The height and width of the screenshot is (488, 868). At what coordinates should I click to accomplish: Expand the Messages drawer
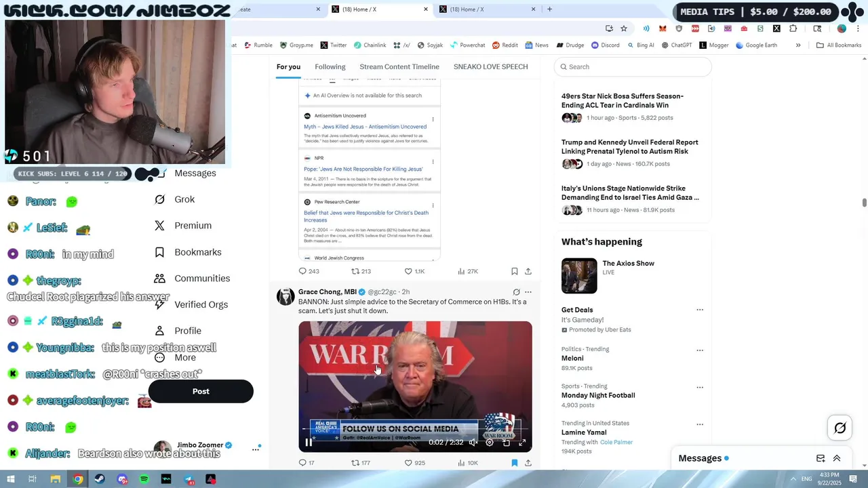[837, 458]
